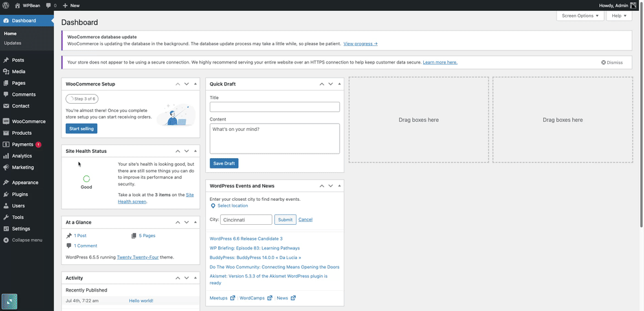The image size is (644, 311).
Task: Open 5 Pages link
Action: (x=147, y=236)
